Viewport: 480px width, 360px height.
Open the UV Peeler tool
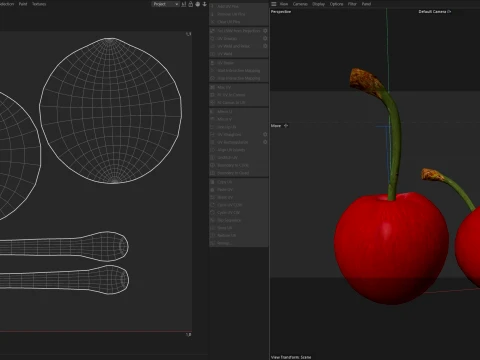pyautogui.click(x=239, y=63)
